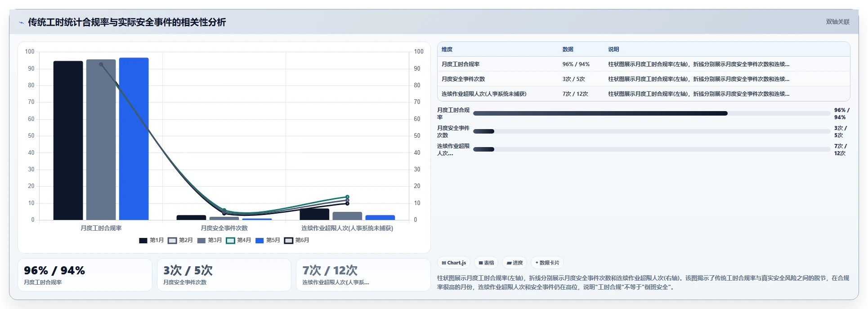The height and width of the screenshot is (309, 868).
Task: Select the 进度 tag chip
Action: (515, 263)
